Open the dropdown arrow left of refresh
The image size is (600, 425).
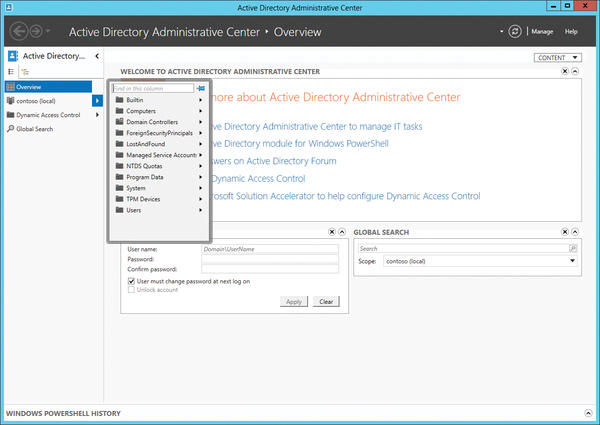point(501,31)
